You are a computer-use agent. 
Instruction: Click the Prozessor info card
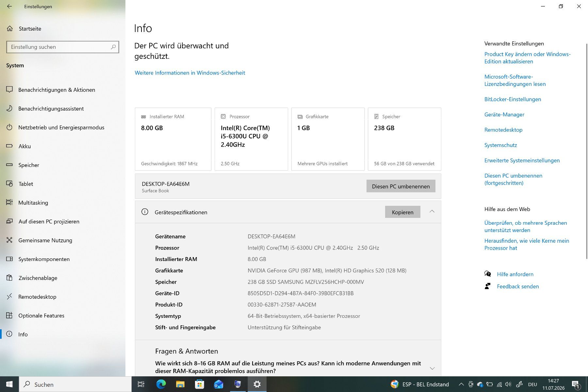[251, 139]
